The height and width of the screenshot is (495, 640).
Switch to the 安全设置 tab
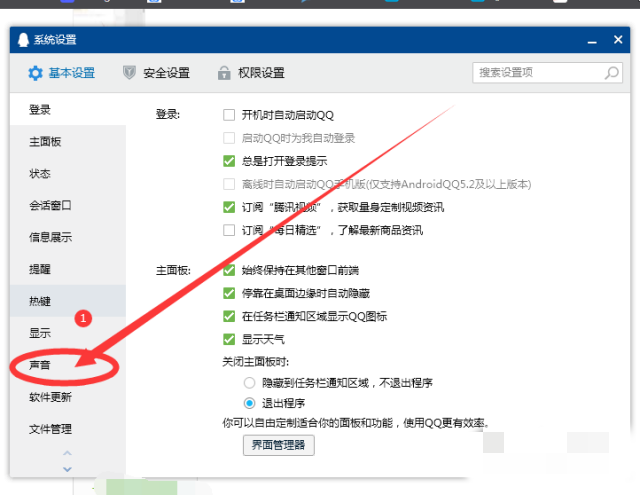coord(156,73)
